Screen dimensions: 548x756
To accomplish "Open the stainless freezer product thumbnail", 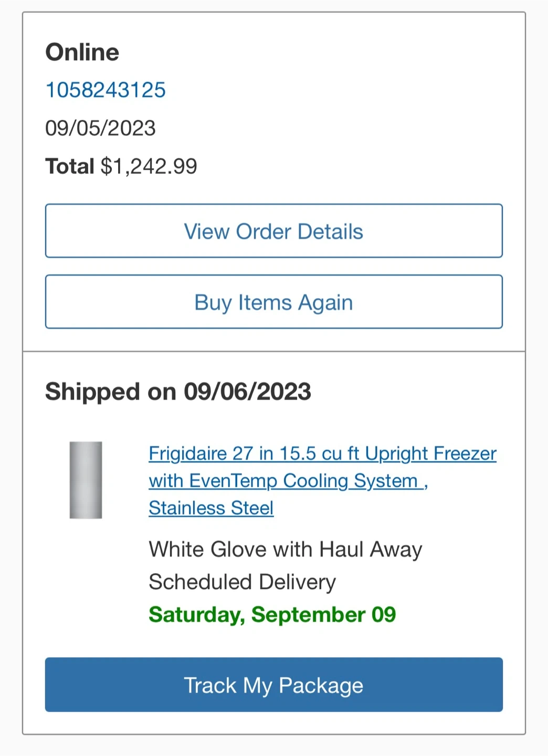I will pos(86,480).
